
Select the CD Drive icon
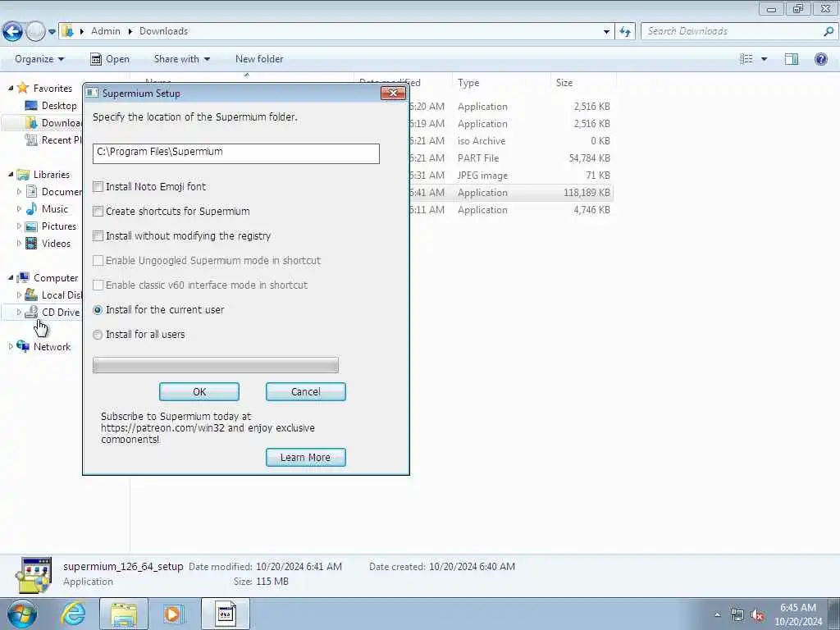click(32, 312)
